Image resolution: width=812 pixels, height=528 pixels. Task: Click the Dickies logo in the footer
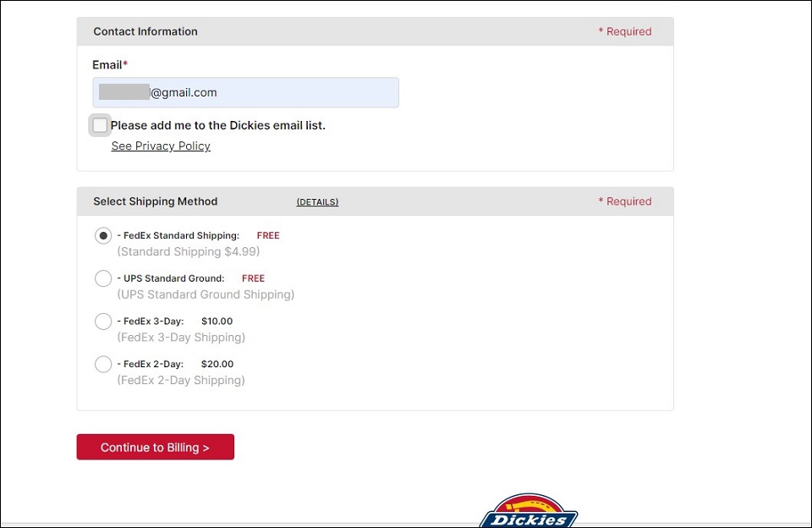[529, 511]
